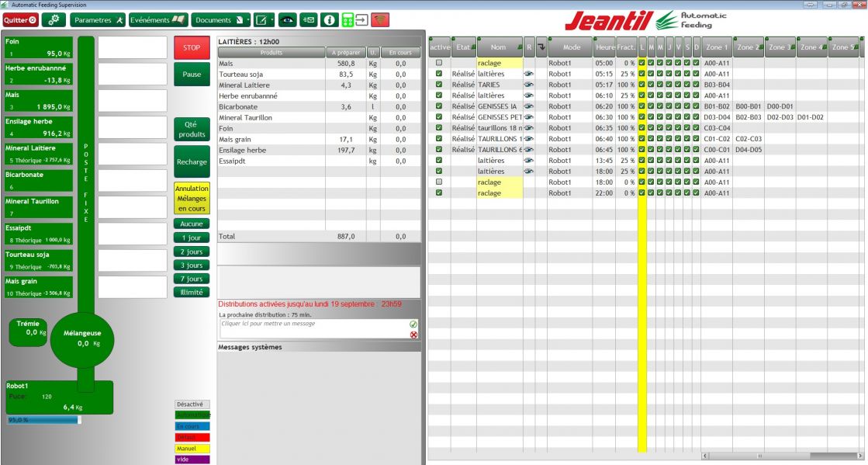Toggle active checkbox for 22:00 raclage row

(439, 193)
